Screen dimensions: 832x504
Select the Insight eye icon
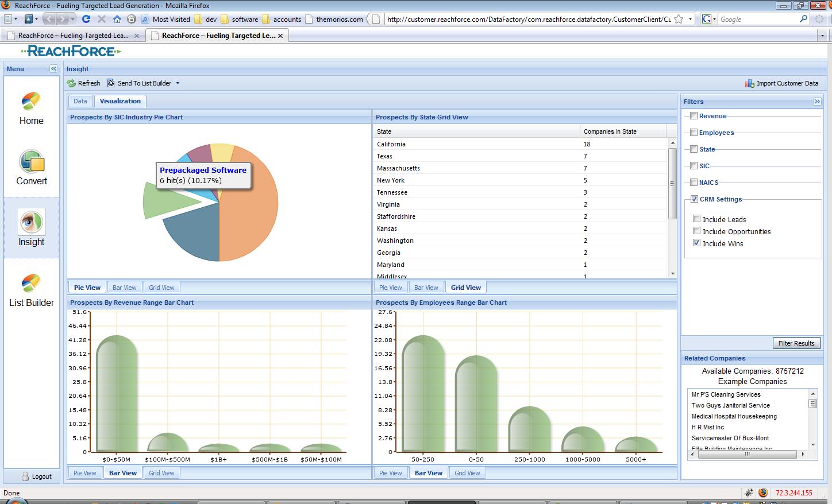(31, 223)
